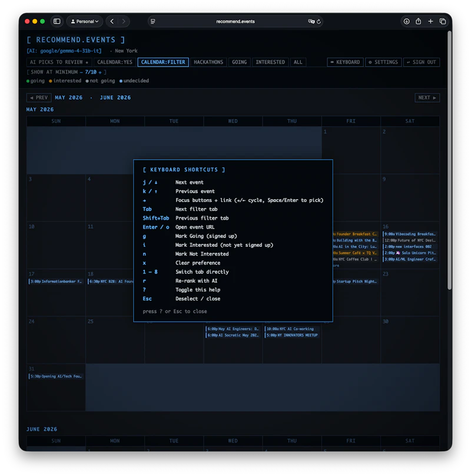The width and height of the screenshot is (471, 476).
Task: Open the Summer Café × TQ event
Action: click(356, 253)
